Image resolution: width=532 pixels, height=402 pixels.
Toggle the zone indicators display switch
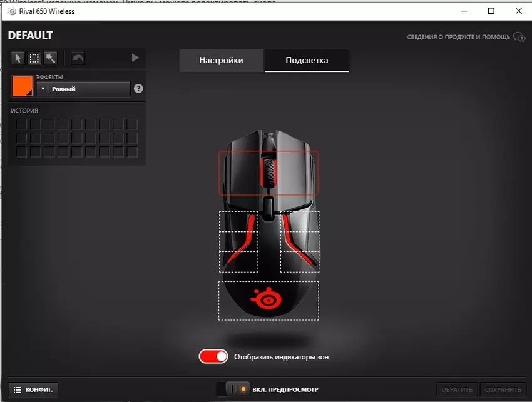(x=213, y=357)
